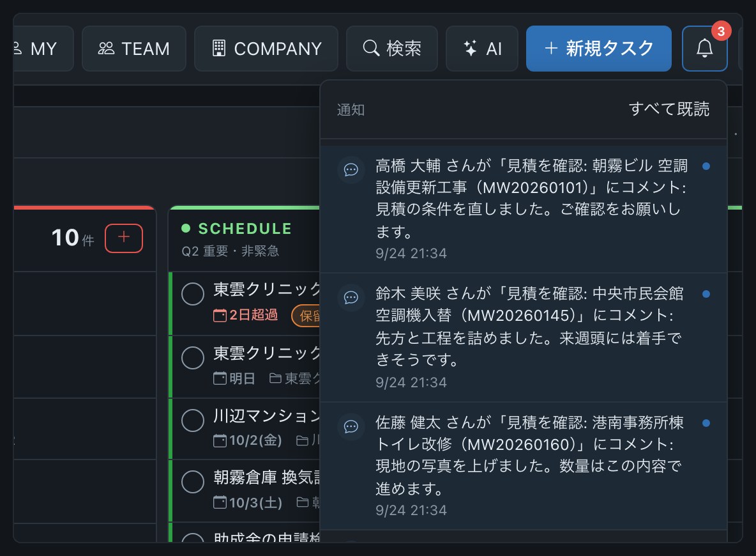Click the 保留 status tag

306,316
